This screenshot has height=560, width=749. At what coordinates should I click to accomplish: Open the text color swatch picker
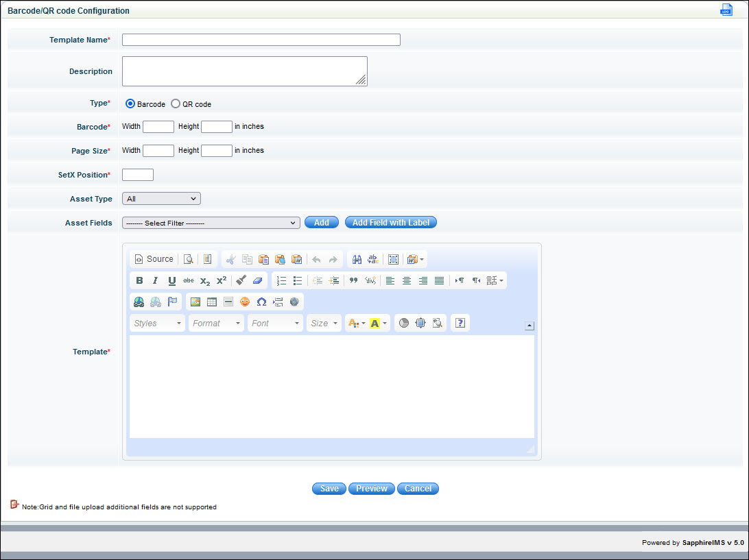[355, 322]
